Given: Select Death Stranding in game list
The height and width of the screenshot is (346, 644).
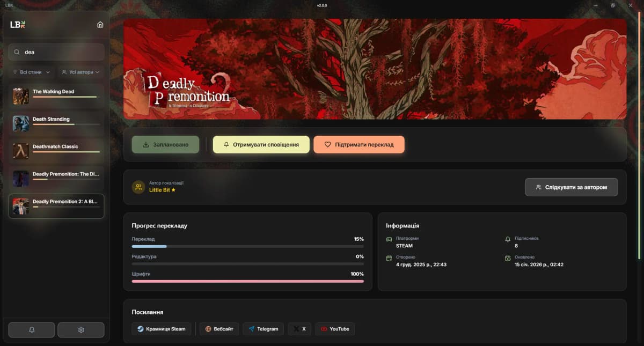Looking at the screenshot, I should tap(56, 122).
